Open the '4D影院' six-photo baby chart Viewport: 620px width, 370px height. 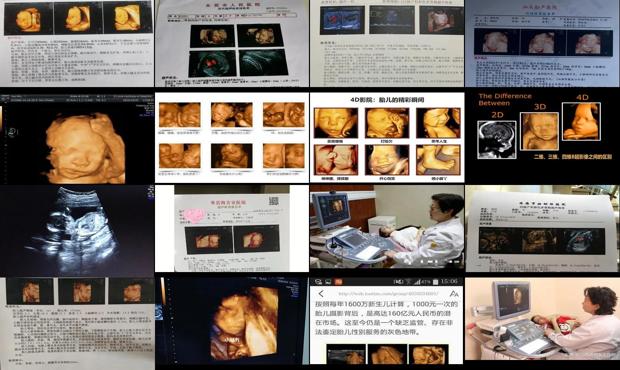pos(387,138)
